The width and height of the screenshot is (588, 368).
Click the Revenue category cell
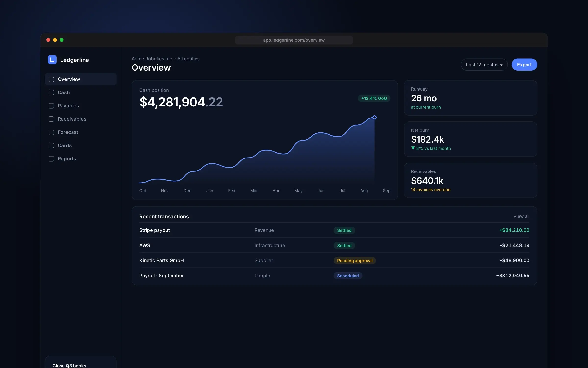264,230
